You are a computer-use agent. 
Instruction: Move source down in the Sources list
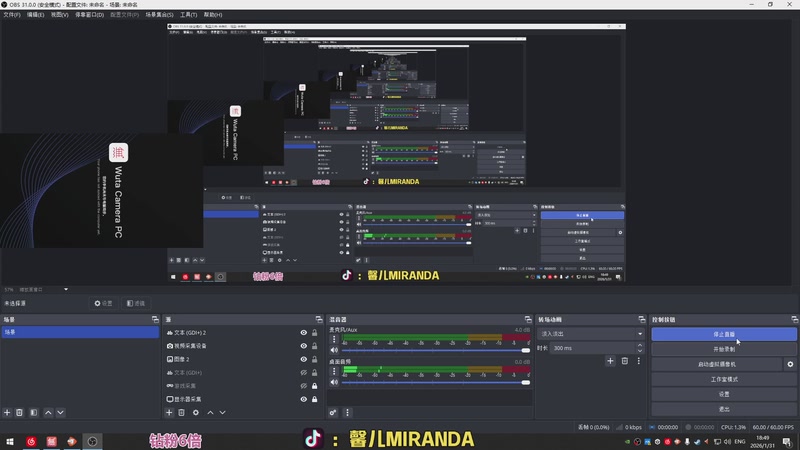[222, 412]
